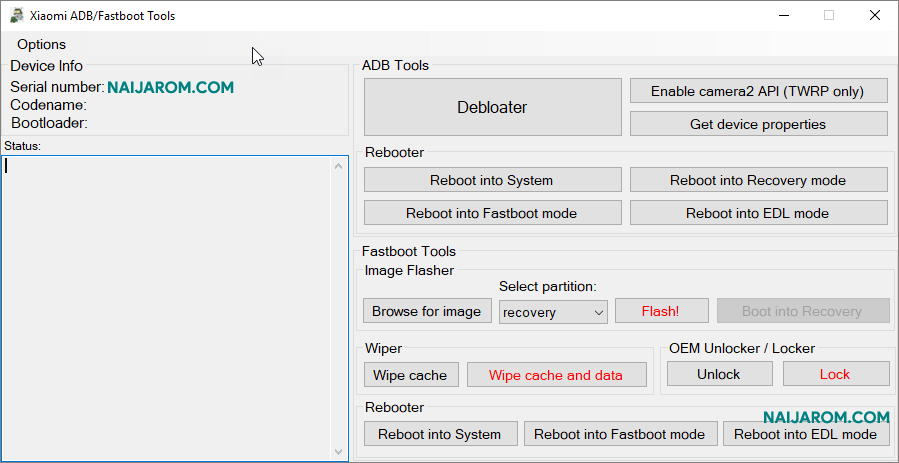The image size is (899, 463).
Task: Reboot into System under Fastboot Tools
Action: pos(440,434)
